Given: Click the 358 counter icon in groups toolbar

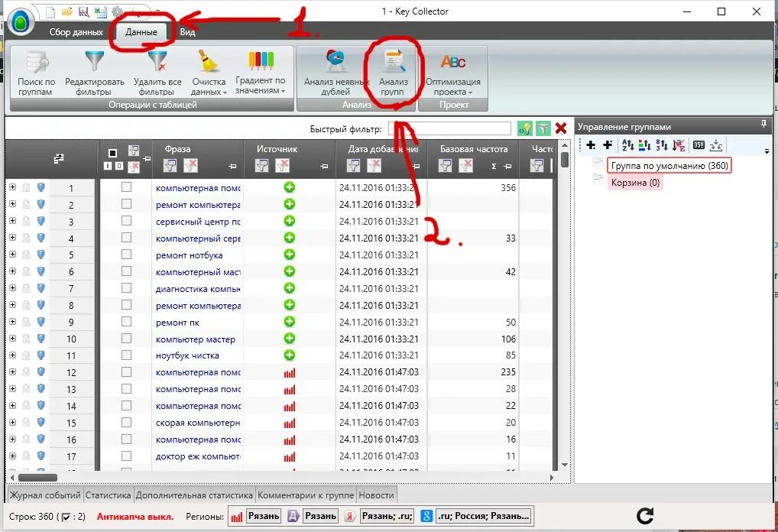Looking at the screenshot, I should pyautogui.click(x=699, y=145).
